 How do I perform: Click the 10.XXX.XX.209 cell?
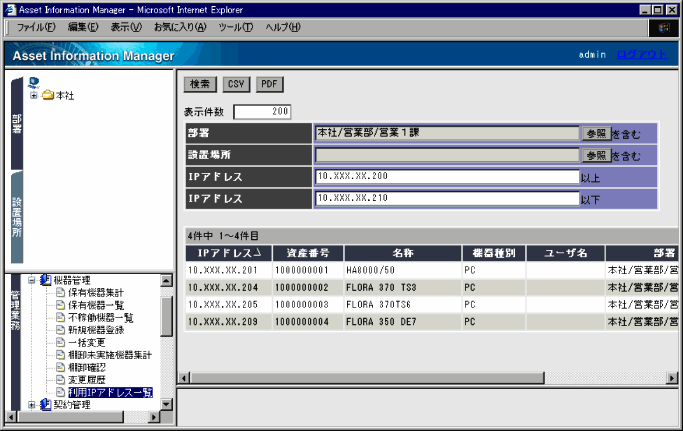(229, 322)
